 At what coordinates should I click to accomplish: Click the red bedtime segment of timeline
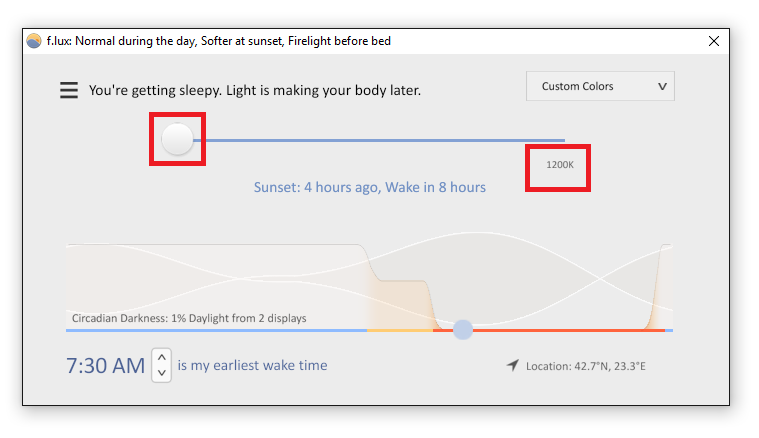tap(569, 330)
